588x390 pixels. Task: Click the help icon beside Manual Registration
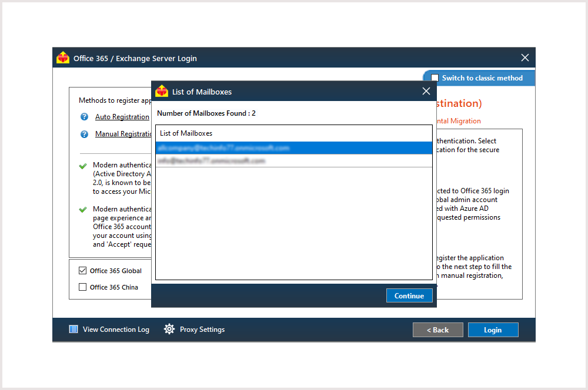pos(84,134)
